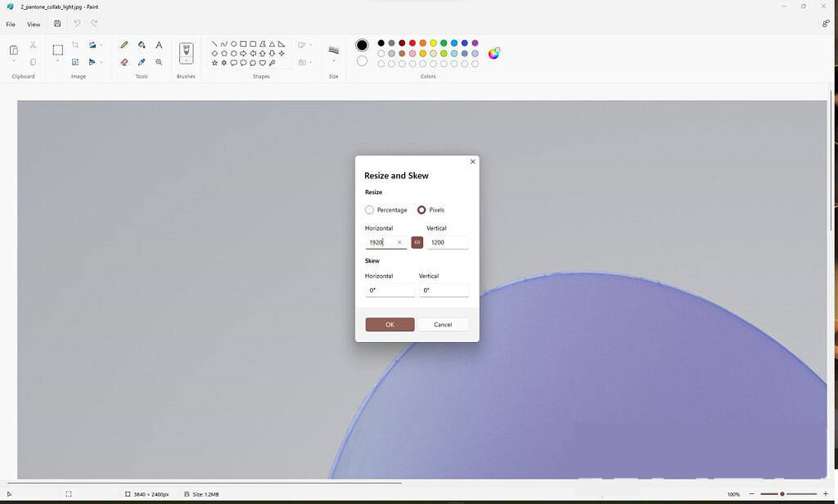
Task: Click the Crop icon in Image group
Action: (75, 45)
